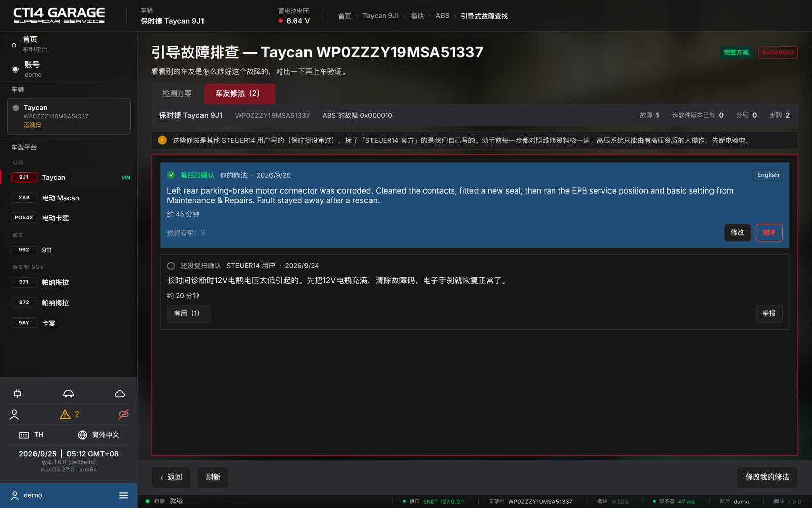Click the 故障 1 counter

pos(650,115)
